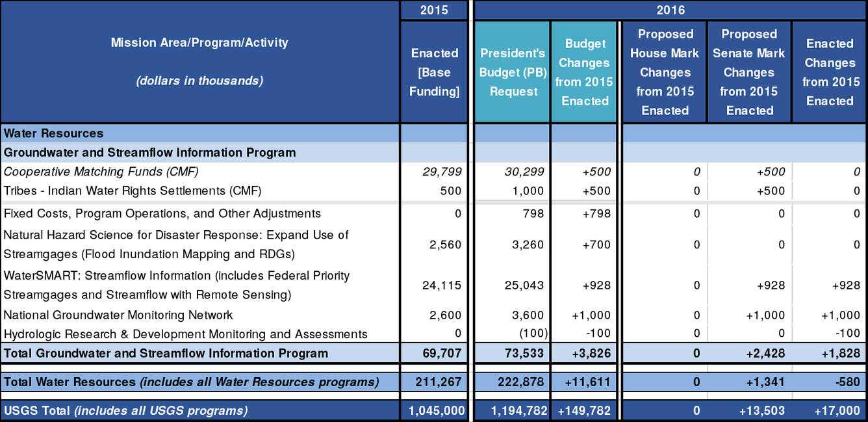Click the +1,828 enacted changes total cell

pyautogui.click(x=830, y=353)
